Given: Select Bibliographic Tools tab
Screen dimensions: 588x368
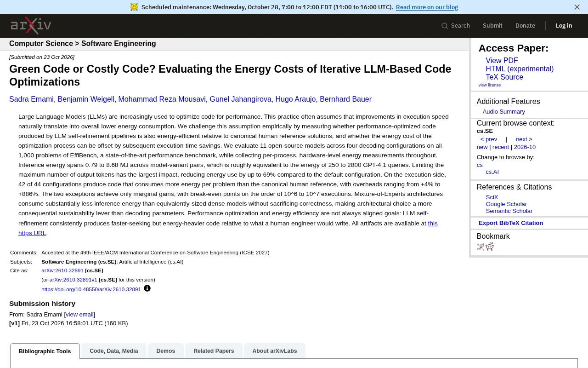Looking at the screenshot, I should [45, 351].
